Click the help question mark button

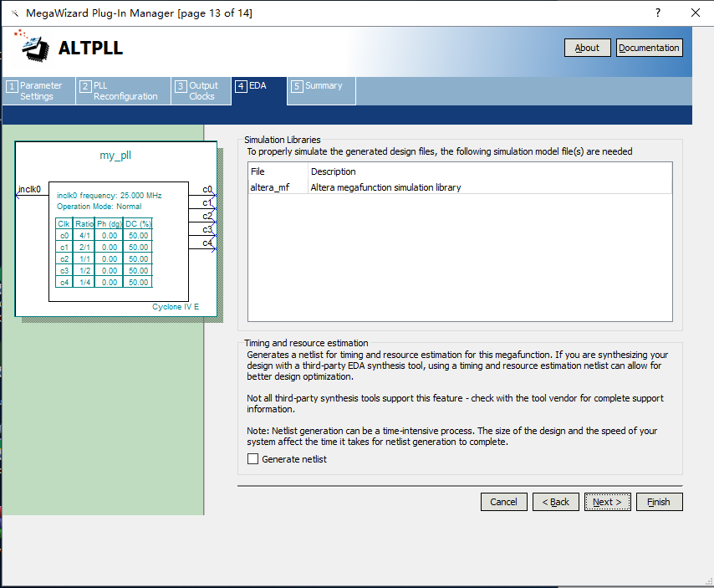click(658, 13)
